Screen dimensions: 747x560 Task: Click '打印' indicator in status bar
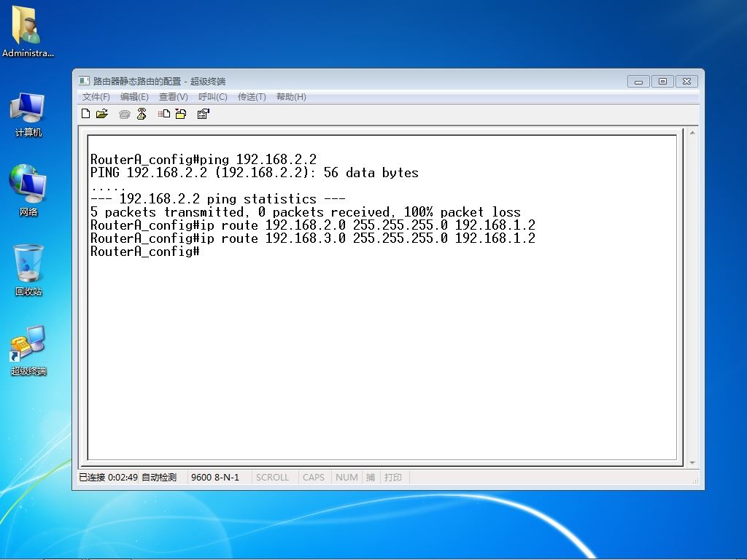coord(393,477)
